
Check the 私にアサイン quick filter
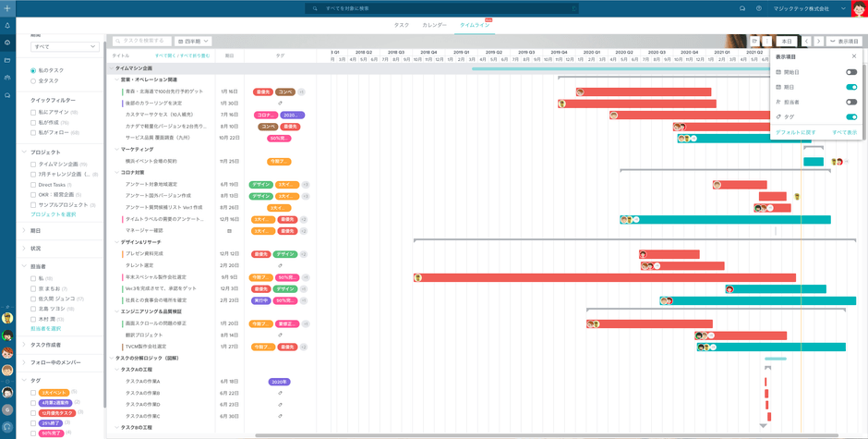(34, 112)
